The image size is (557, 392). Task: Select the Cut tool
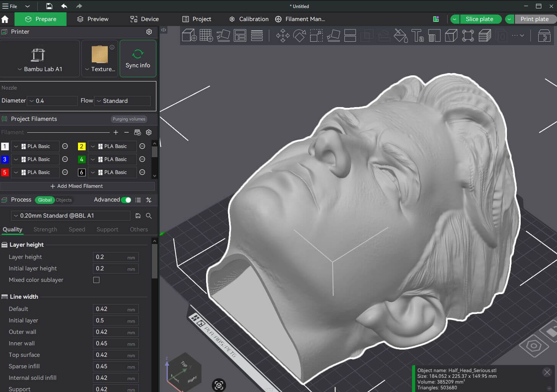pos(350,36)
